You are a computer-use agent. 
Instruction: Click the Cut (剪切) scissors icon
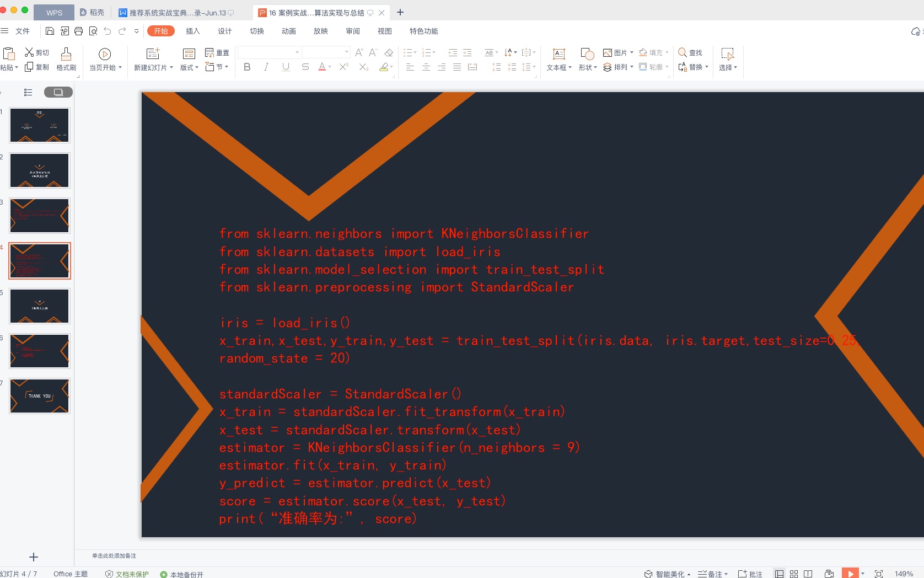(29, 52)
